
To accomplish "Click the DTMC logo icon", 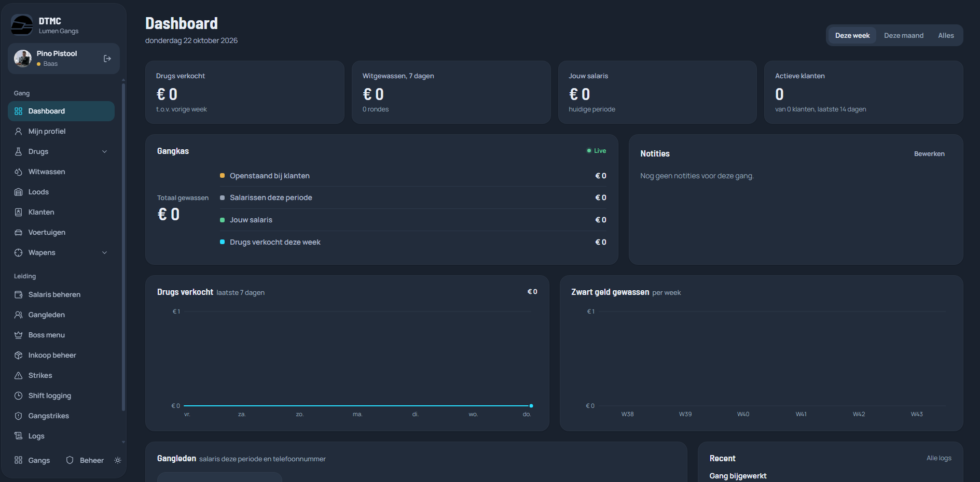I will (22, 25).
